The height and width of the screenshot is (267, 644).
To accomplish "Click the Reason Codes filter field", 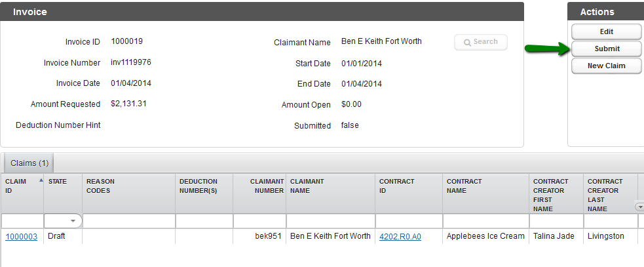I will [128, 221].
